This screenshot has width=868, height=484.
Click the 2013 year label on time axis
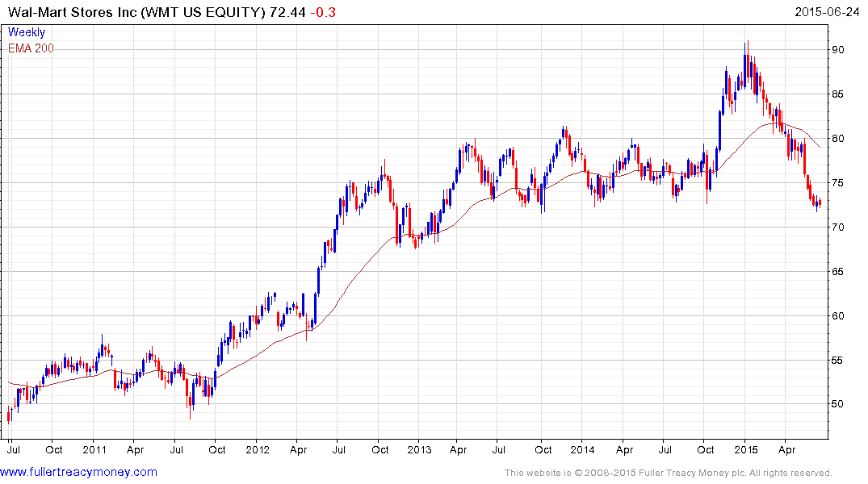(x=419, y=449)
